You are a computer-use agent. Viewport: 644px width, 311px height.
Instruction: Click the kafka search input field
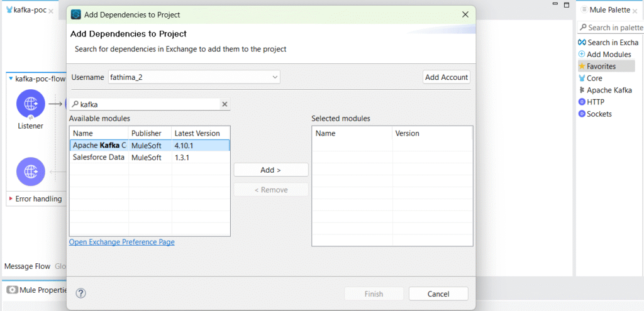point(150,104)
